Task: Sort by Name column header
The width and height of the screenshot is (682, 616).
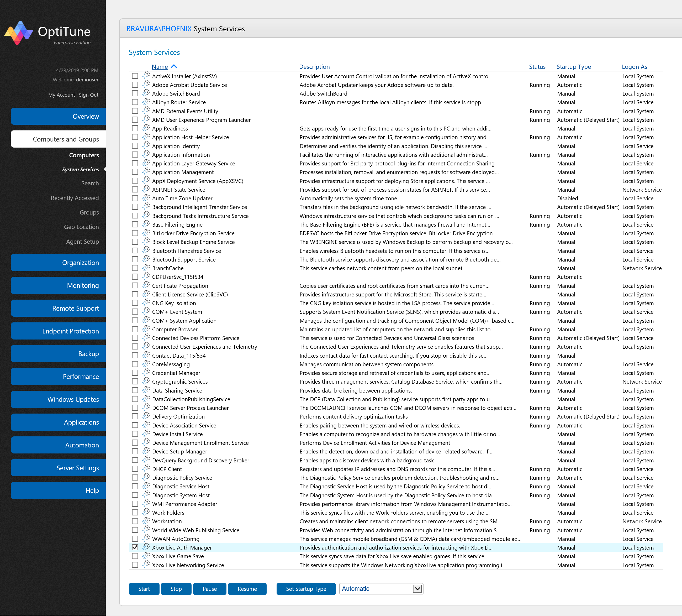Action: click(x=160, y=67)
